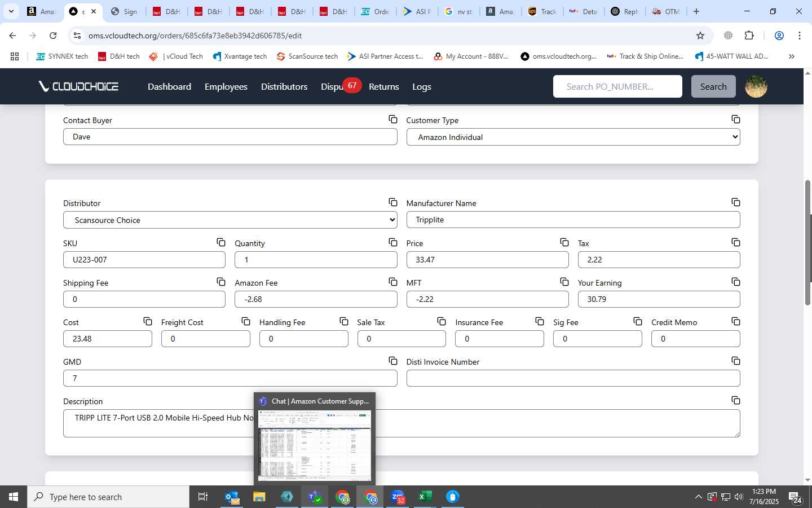The width and height of the screenshot is (812, 508).
Task: Switch to the ASI browser tab
Action: [417, 11]
